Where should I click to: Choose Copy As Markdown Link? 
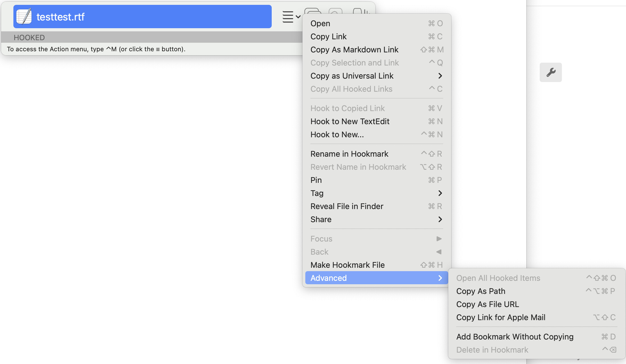point(354,50)
